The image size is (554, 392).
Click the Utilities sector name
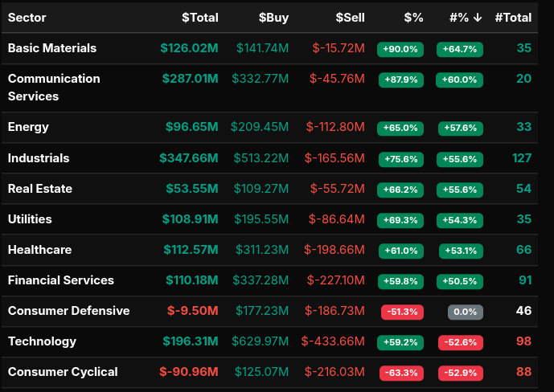pyautogui.click(x=30, y=219)
